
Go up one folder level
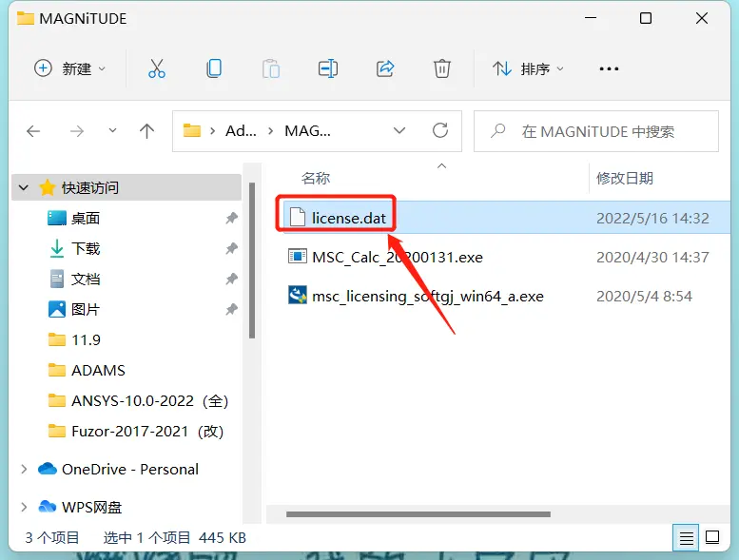tap(147, 131)
